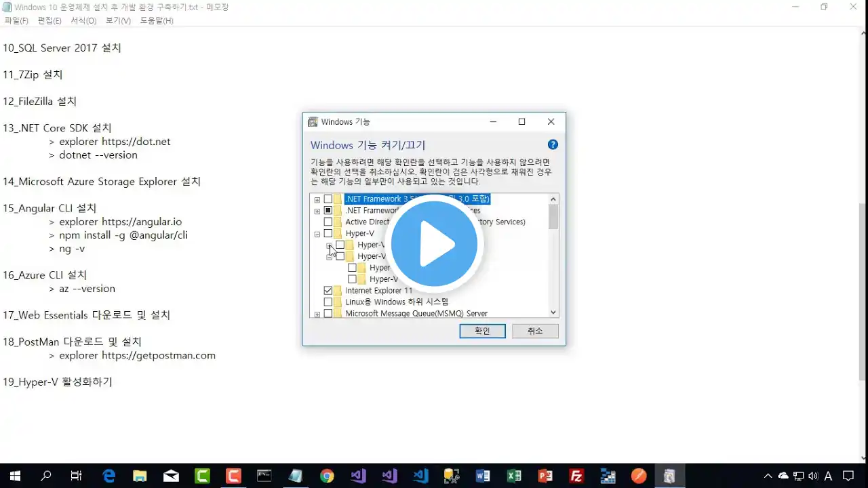Launch Microsoft Word from the taskbar

(x=483, y=476)
